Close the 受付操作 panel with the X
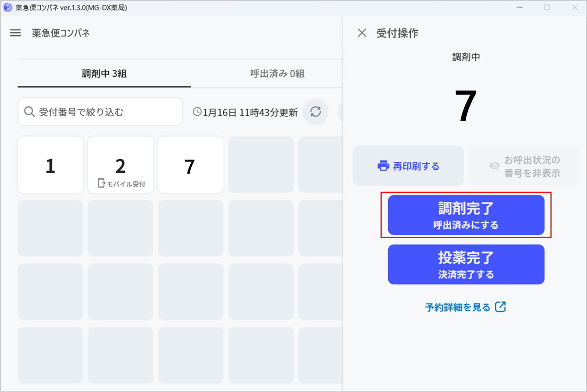The image size is (587, 392). click(x=362, y=33)
